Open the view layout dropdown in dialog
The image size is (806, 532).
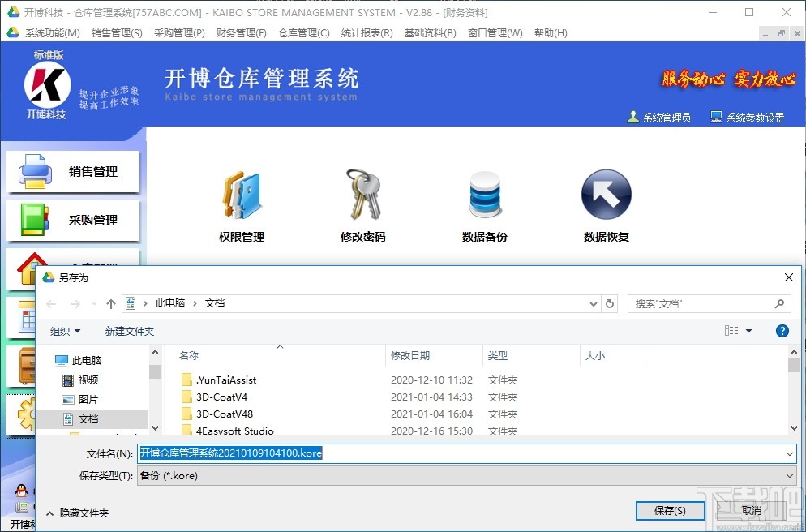pyautogui.click(x=738, y=330)
